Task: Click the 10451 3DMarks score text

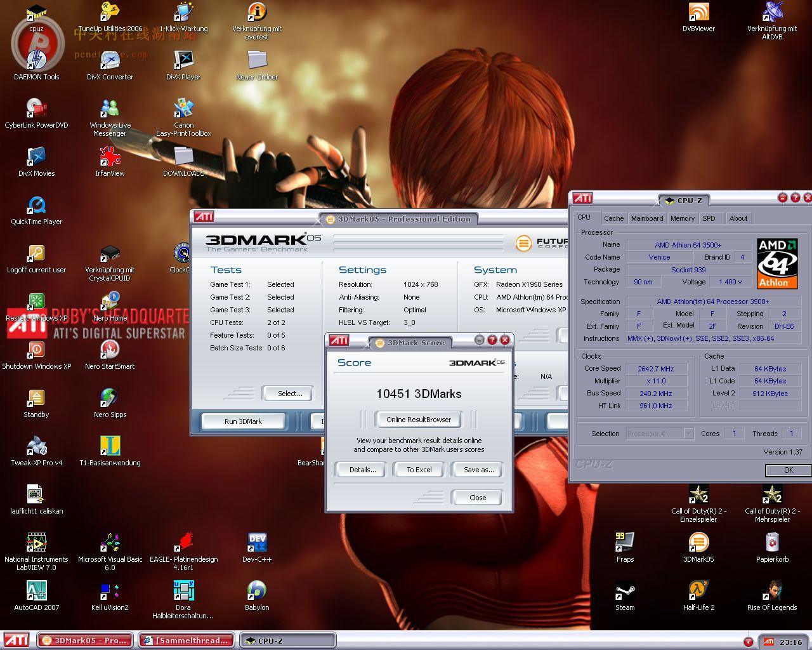Action: click(419, 394)
